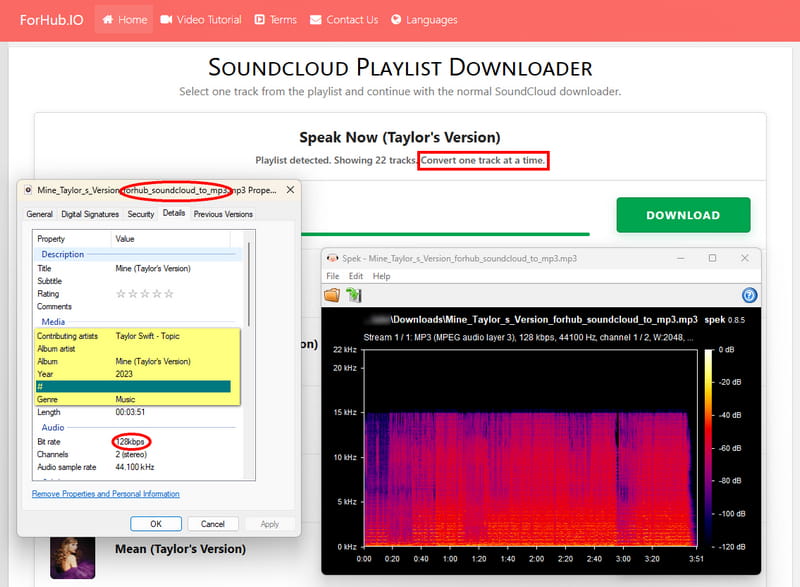Click the Spek app icon in title bar
Screen dimensions: 800x587
pyautogui.click(x=333, y=258)
